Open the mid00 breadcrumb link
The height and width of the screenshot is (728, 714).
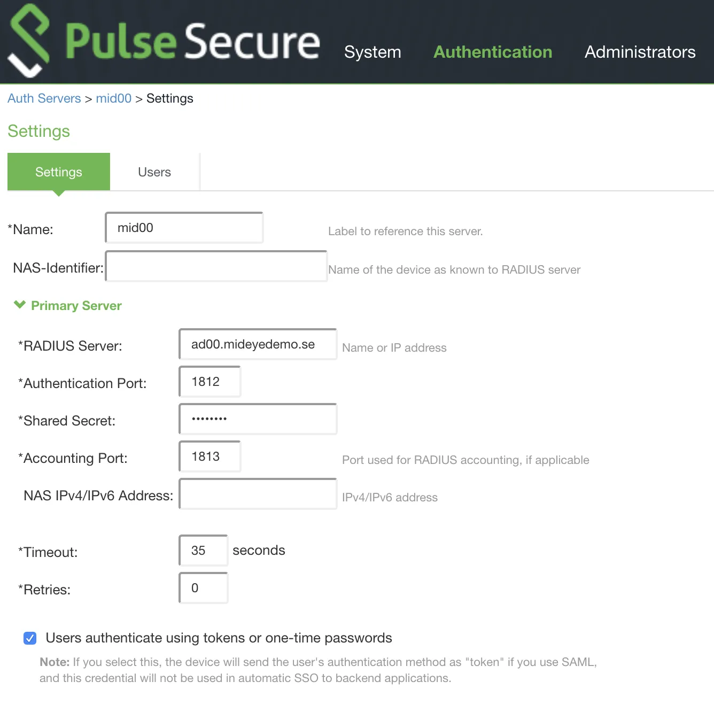[113, 98]
